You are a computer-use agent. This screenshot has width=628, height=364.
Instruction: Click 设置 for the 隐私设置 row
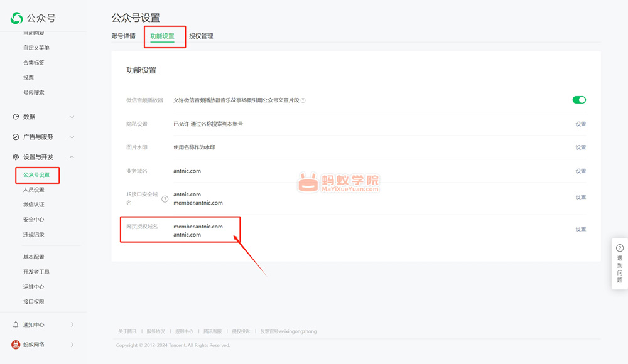click(581, 124)
